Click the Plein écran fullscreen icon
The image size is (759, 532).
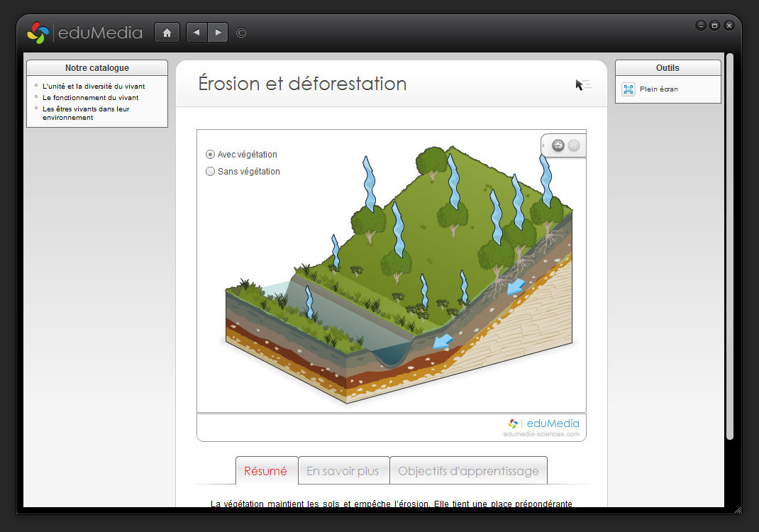coord(628,89)
